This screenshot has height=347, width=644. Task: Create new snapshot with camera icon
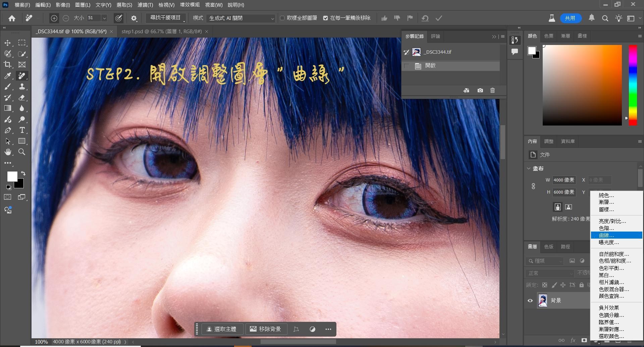coord(480,90)
